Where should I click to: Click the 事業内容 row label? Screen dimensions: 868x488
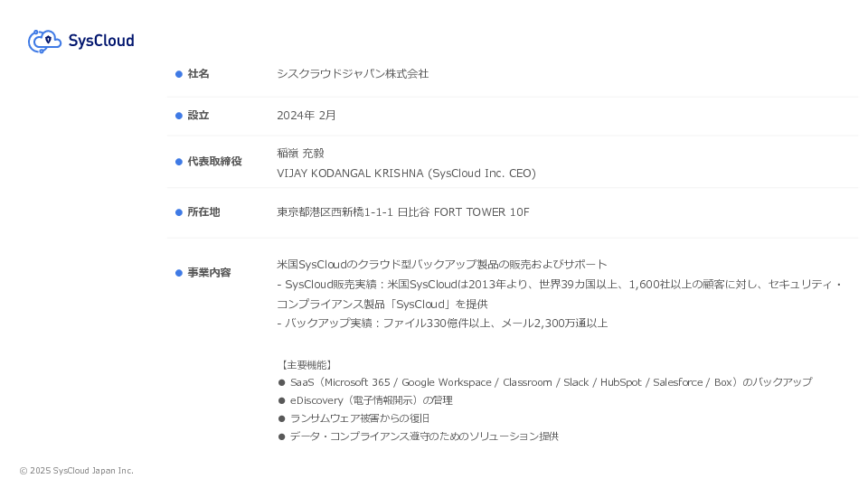point(209,273)
